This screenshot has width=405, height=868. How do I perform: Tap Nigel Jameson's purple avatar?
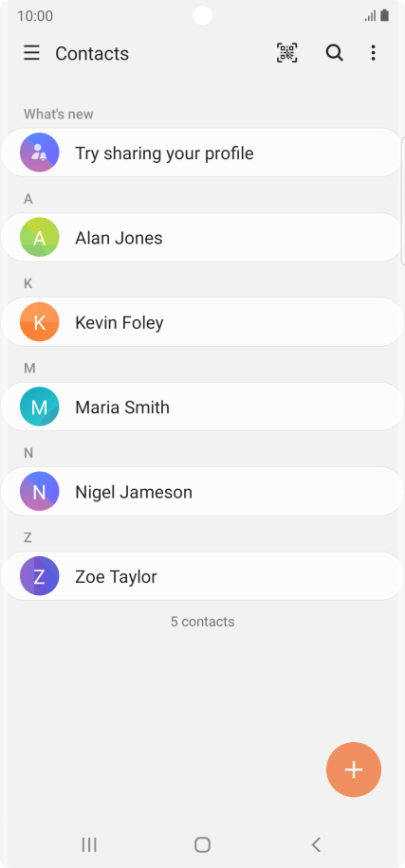(39, 492)
